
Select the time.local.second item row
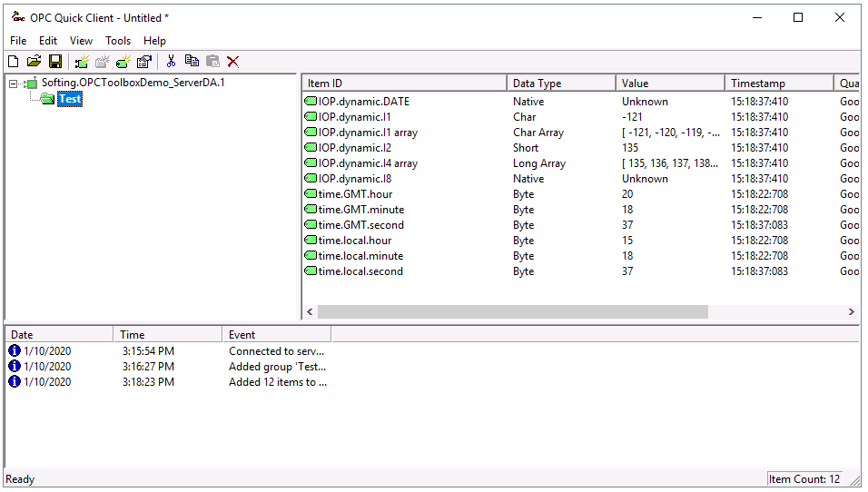581,271
